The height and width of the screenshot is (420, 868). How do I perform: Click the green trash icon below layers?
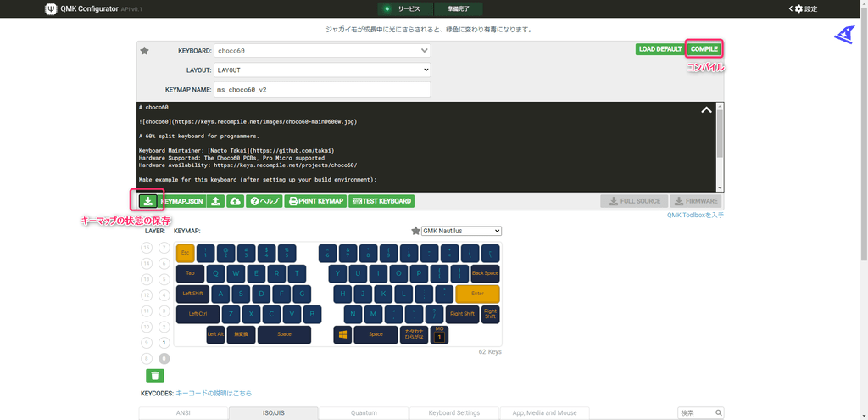point(155,375)
